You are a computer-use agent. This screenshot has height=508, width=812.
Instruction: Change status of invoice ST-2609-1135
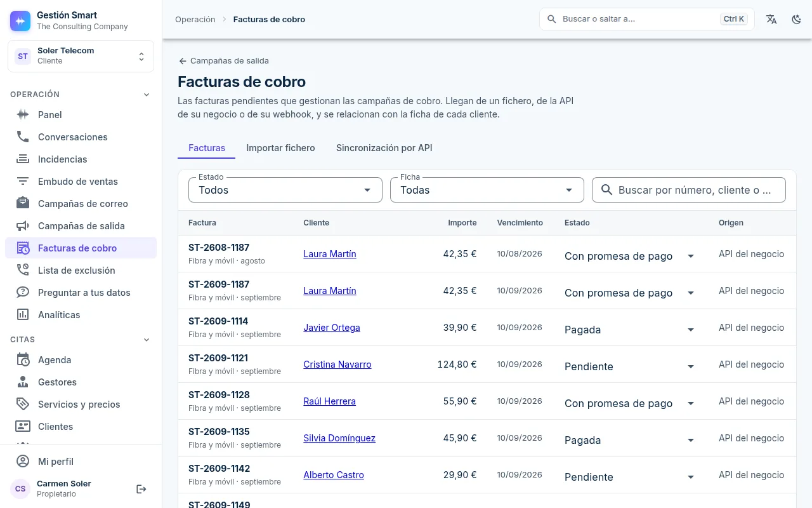click(630, 440)
